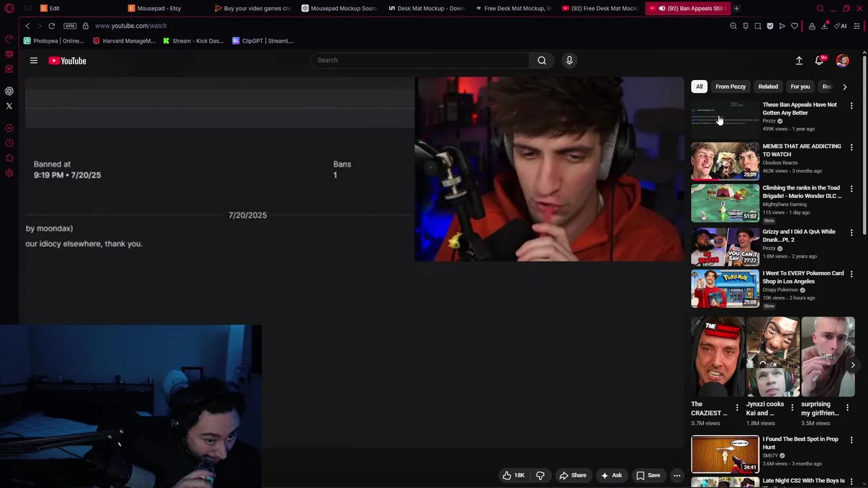Click the site padlock security icon

[85, 26]
